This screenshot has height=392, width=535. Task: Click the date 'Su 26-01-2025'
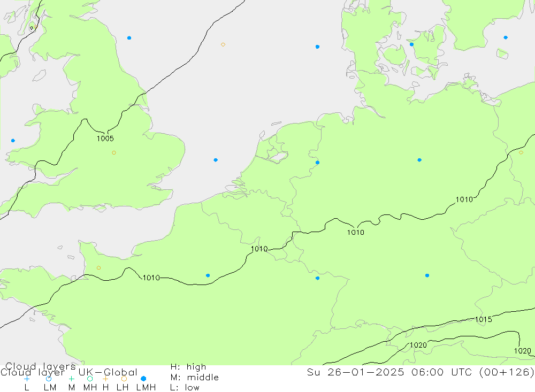(x=356, y=372)
